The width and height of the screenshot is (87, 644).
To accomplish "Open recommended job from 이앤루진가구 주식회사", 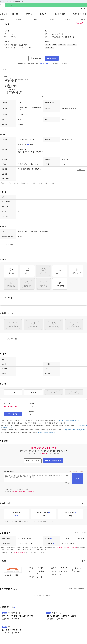I will point(21,616).
